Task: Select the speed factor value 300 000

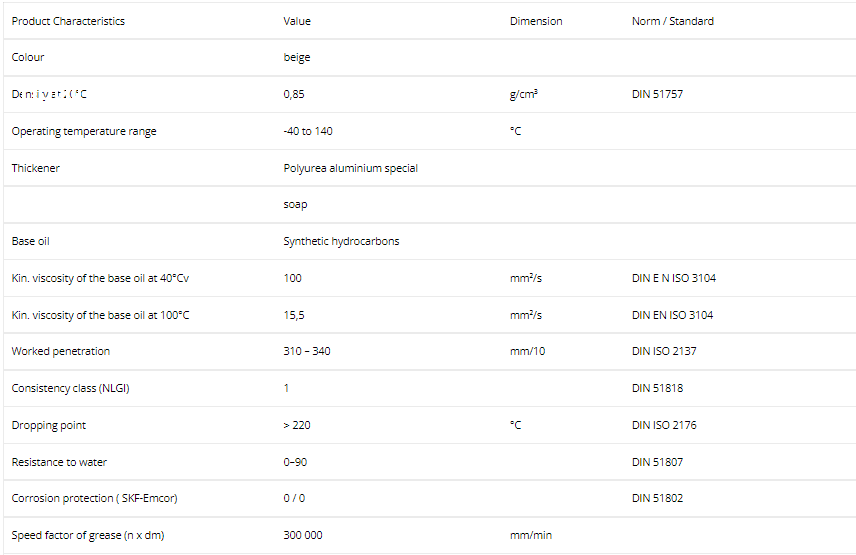Action: [x=303, y=535]
